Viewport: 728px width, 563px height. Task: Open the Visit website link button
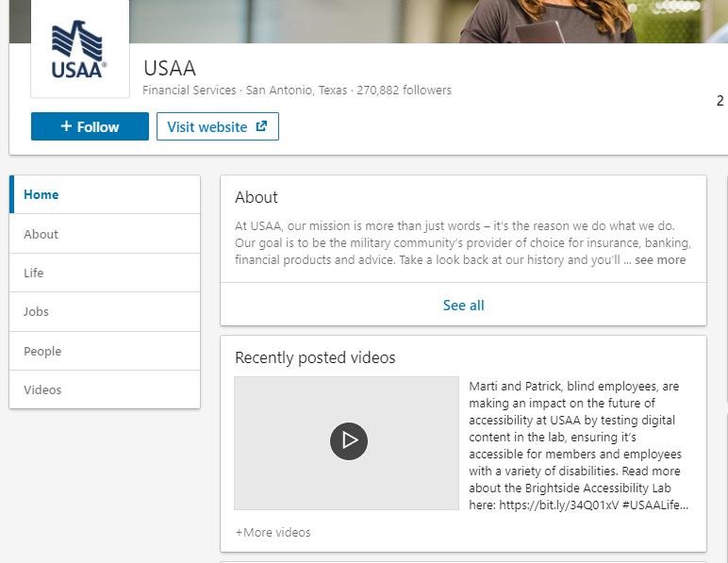[217, 126]
